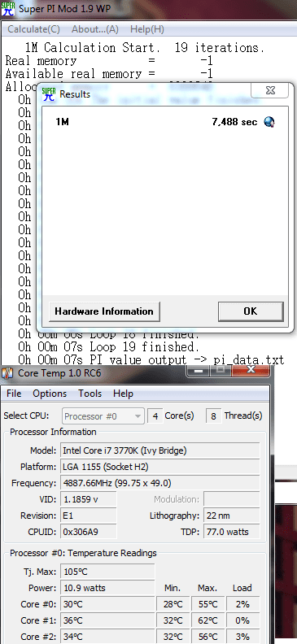
Task: Click the 1M Calculation Start log line
Action: click(145, 48)
